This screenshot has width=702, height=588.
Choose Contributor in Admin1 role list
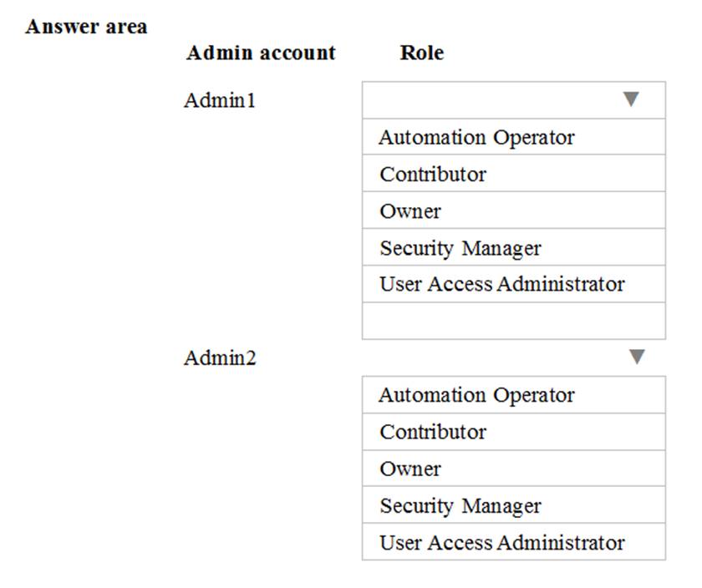coord(433,175)
